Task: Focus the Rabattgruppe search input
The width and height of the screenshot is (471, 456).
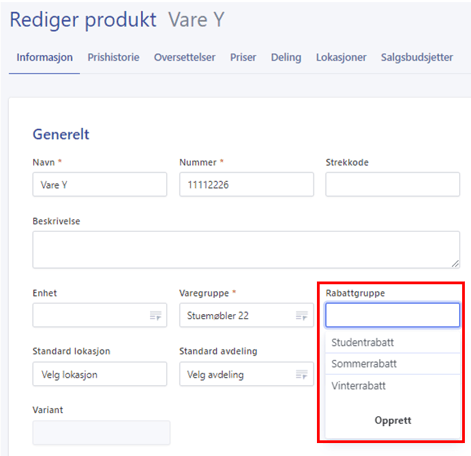Action: point(393,315)
